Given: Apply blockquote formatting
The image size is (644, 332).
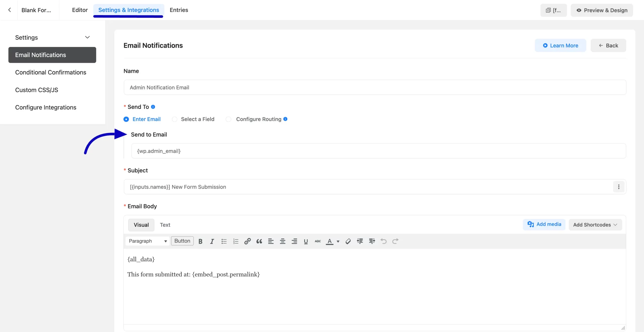Looking at the screenshot, I should click(259, 241).
